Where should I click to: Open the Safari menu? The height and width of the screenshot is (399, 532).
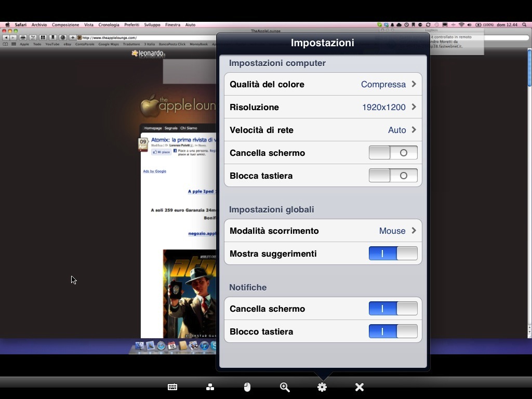20,25
